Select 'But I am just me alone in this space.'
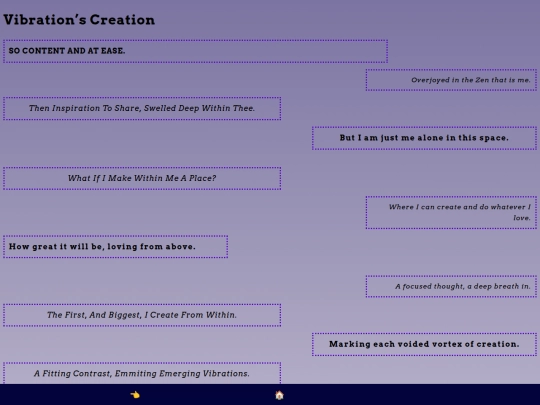Image resolution: width=540 pixels, height=405 pixels. 424,138
